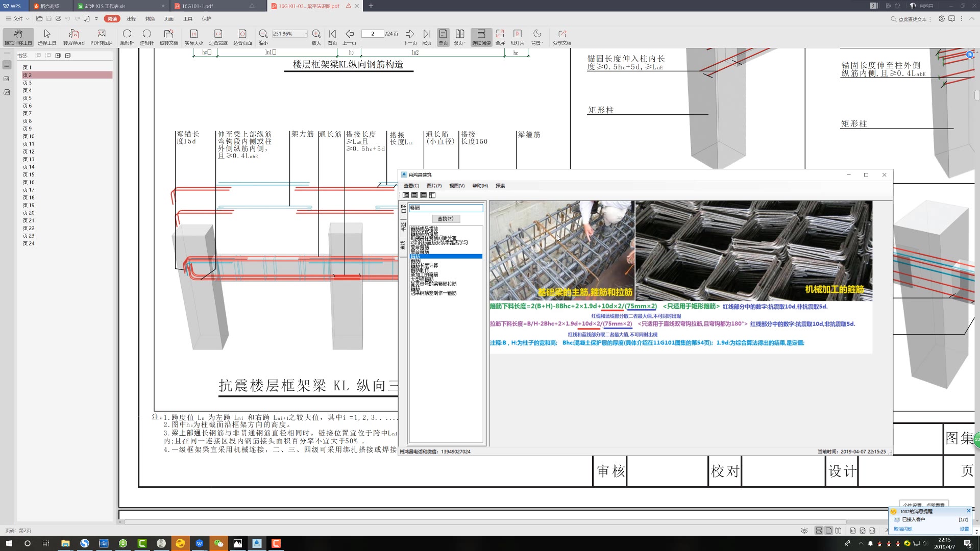Click the Fit Width (适合宽度) icon

[x=218, y=37]
